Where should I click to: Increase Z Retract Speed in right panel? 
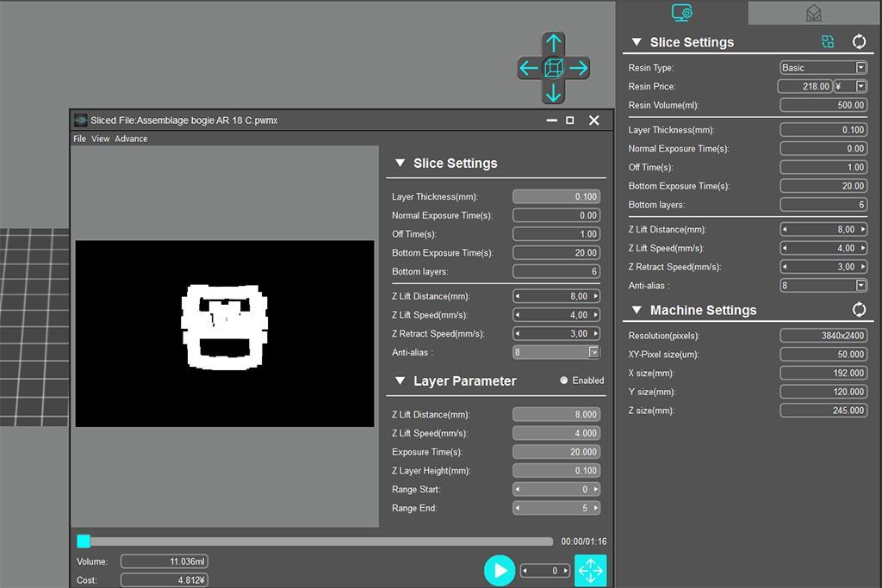pyautogui.click(x=862, y=267)
